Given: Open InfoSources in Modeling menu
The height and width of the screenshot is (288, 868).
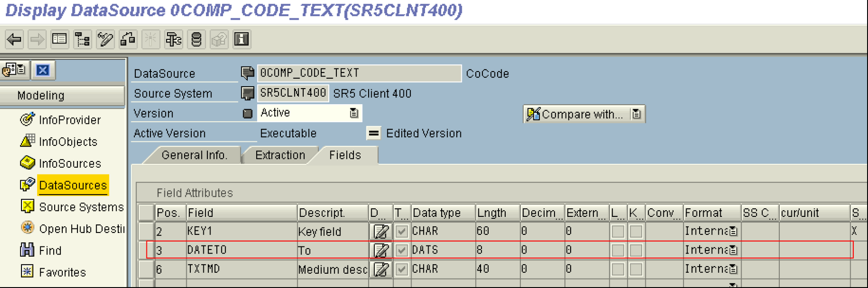Looking at the screenshot, I should coord(70,164).
